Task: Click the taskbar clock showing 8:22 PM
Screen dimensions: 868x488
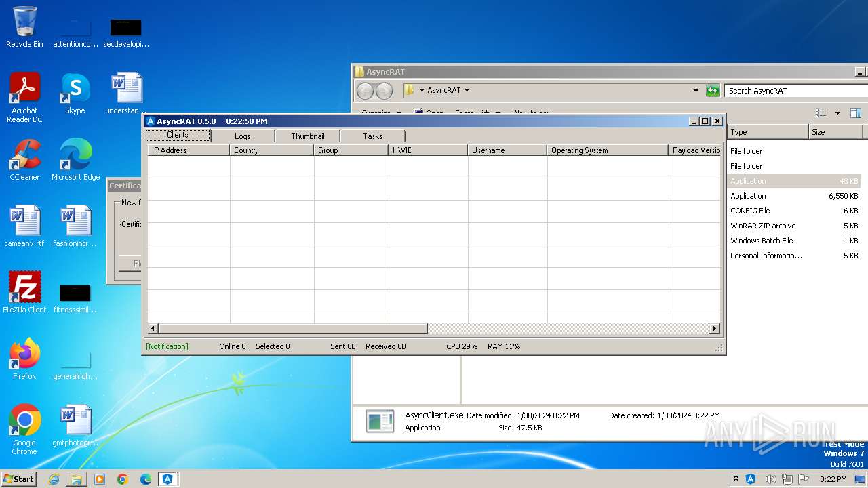Action: [833, 479]
